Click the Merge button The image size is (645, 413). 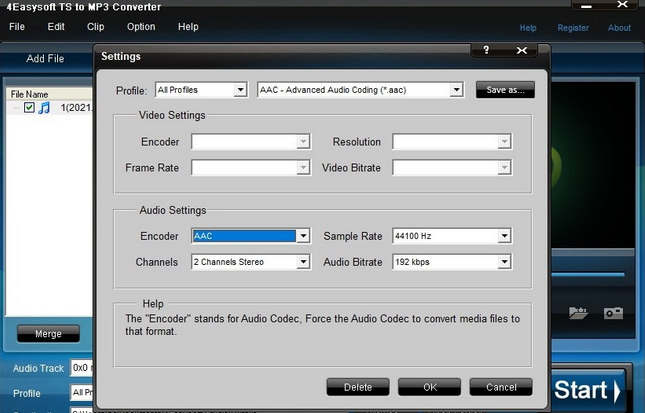(x=48, y=334)
